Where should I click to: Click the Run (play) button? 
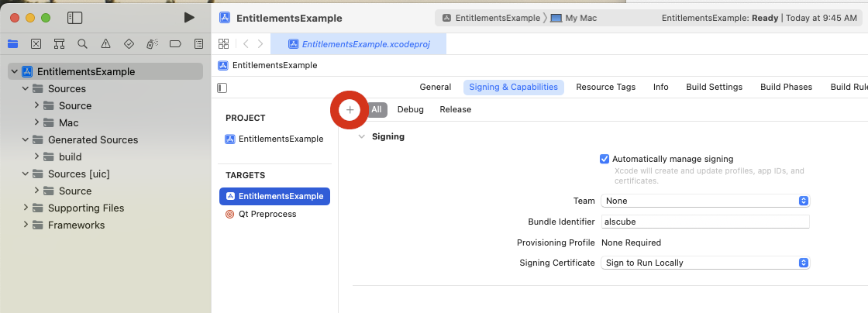coord(189,18)
